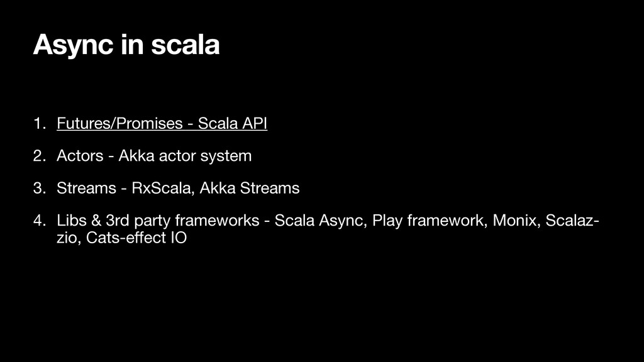Click the word zio on the wrapped line

(68, 238)
